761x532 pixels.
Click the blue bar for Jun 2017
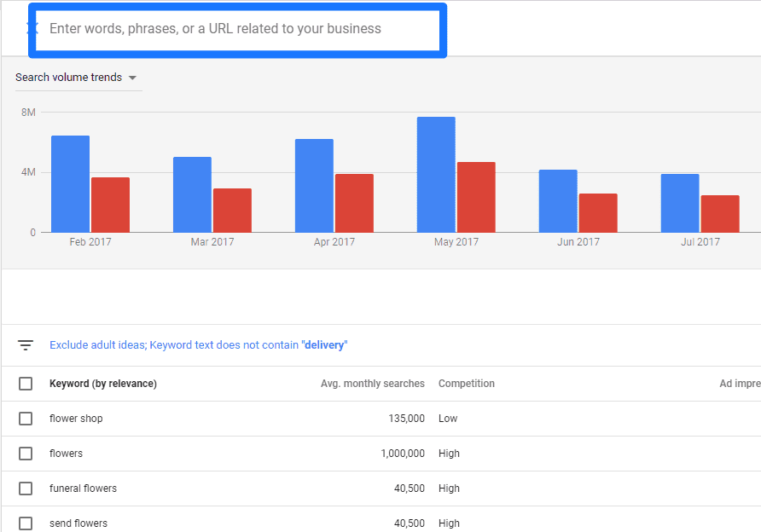558,201
